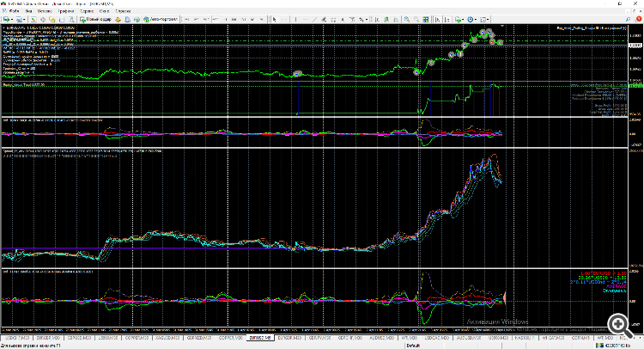The width and height of the screenshot is (644, 349).
Task: Switch to the USDCAD,M30 chart tab
Action: click(x=438, y=338)
